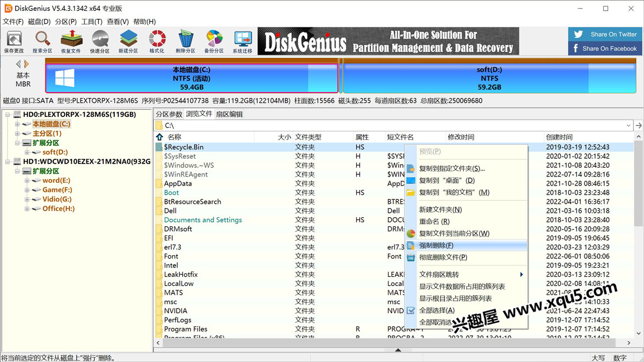Select the Vidio(G:) tree item
The height and width of the screenshot is (362, 644).
(x=57, y=200)
